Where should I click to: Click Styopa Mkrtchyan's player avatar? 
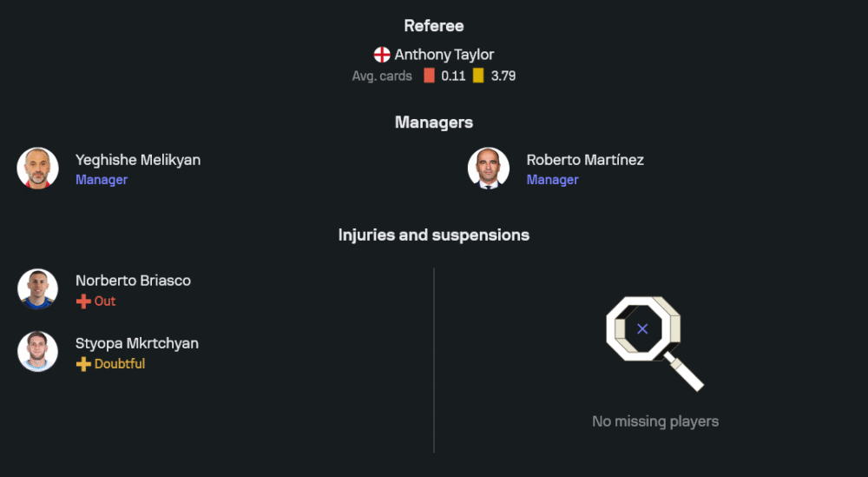[37, 352]
